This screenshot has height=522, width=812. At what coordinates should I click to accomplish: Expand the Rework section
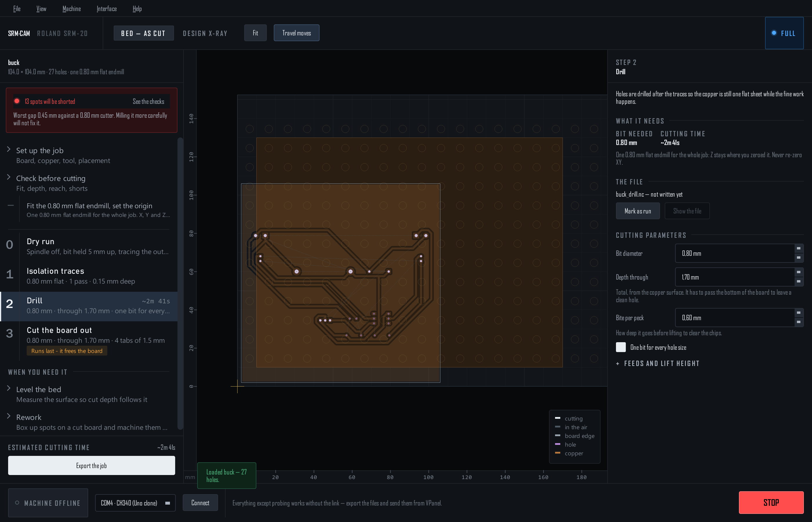[88, 422]
